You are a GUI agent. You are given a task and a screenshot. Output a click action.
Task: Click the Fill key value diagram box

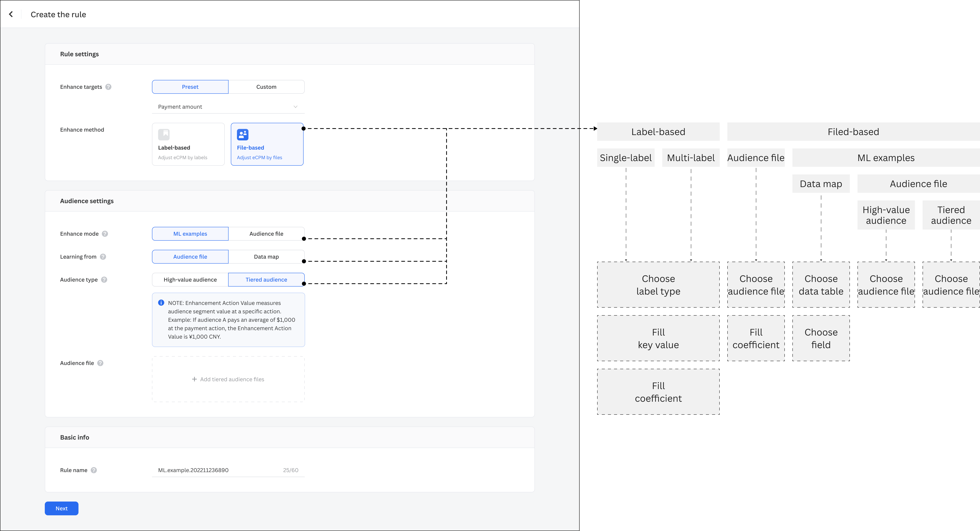coord(658,338)
